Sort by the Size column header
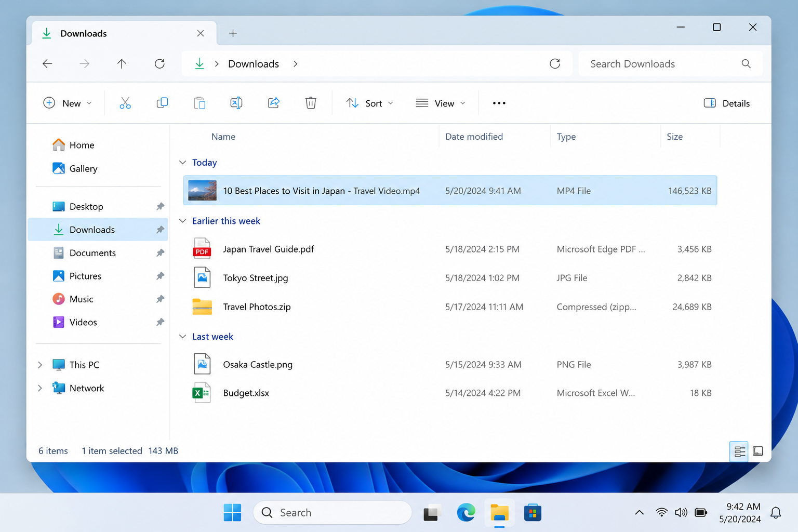 pyautogui.click(x=675, y=137)
